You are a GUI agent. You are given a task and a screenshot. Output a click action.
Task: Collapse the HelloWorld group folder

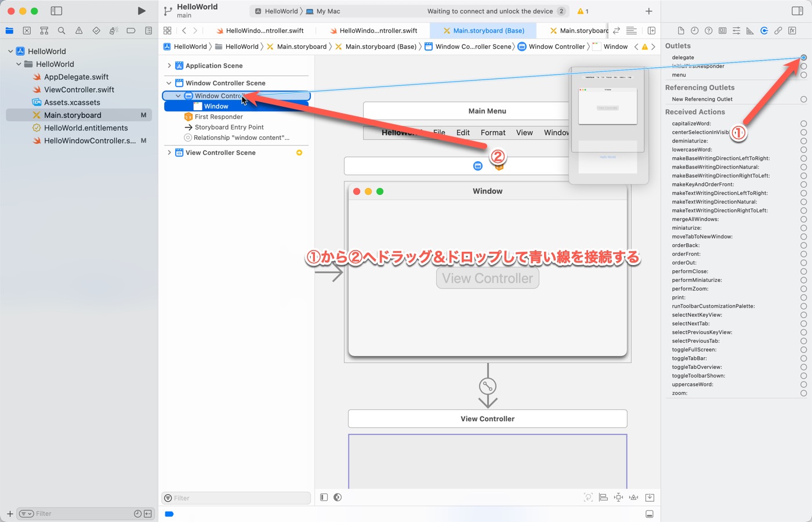pos(19,64)
